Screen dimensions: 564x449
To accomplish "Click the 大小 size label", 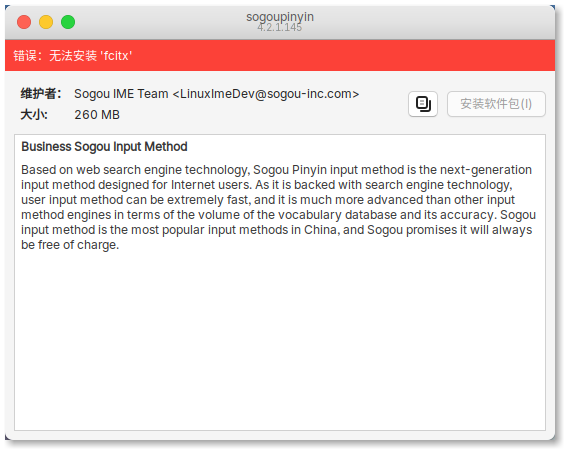I will (34, 115).
